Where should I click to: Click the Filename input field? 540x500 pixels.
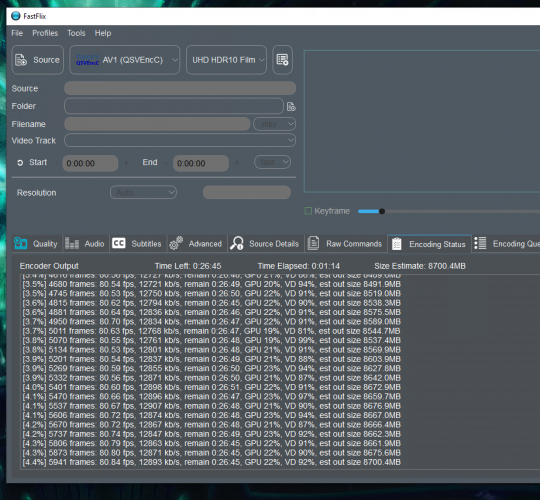[x=157, y=124]
